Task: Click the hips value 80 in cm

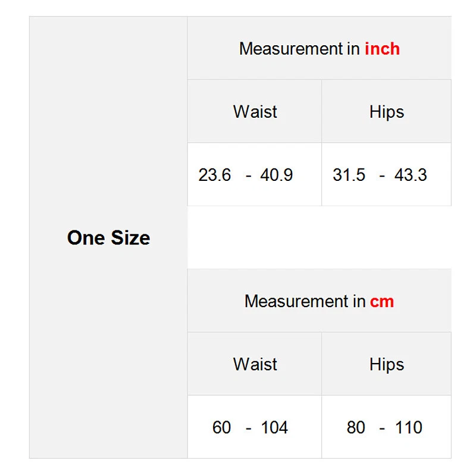Action: [356, 427]
